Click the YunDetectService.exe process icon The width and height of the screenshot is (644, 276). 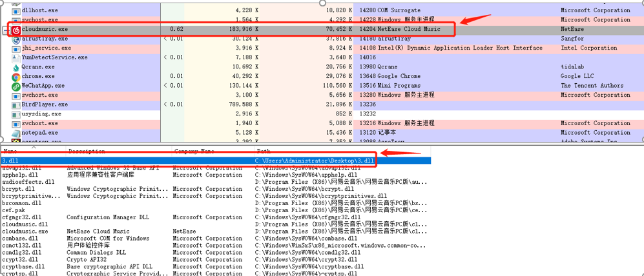[x=16, y=58]
